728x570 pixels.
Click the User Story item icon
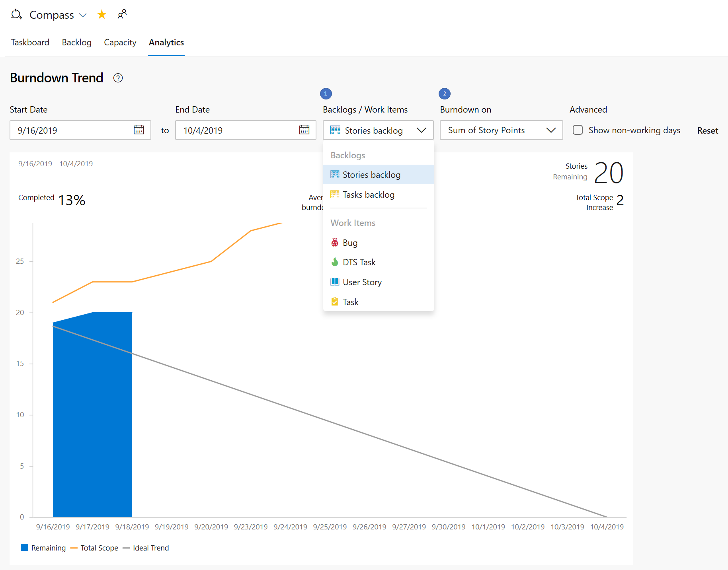click(335, 282)
